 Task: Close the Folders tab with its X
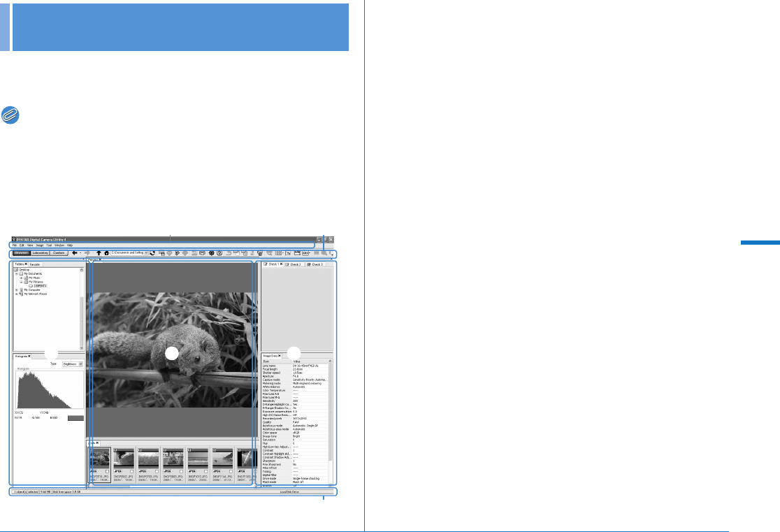tap(26, 264)
